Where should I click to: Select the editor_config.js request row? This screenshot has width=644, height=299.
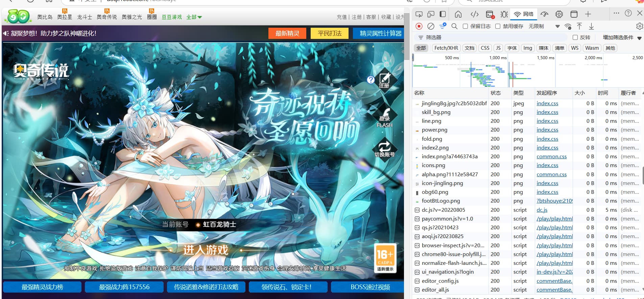pos(527,281)
